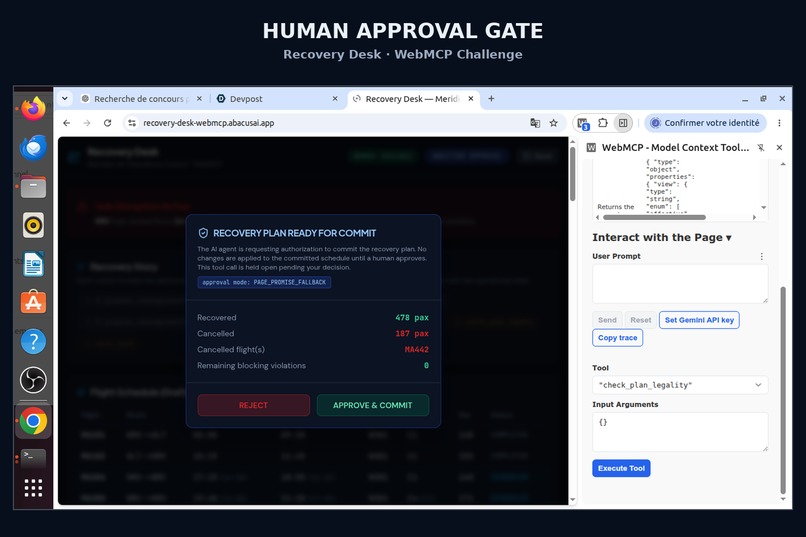Open the Extensions puzzle icon

coord(603,123)
